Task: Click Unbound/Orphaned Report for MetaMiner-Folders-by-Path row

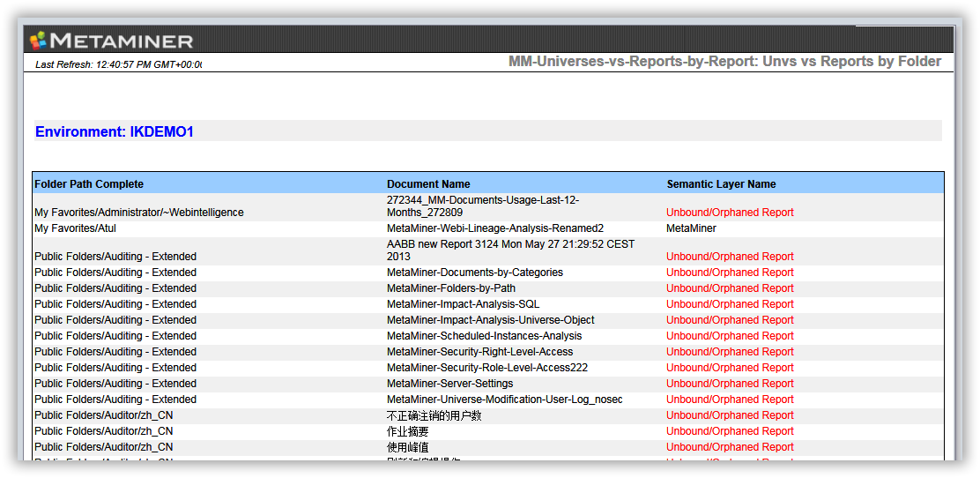Action: tap(730, 288)
